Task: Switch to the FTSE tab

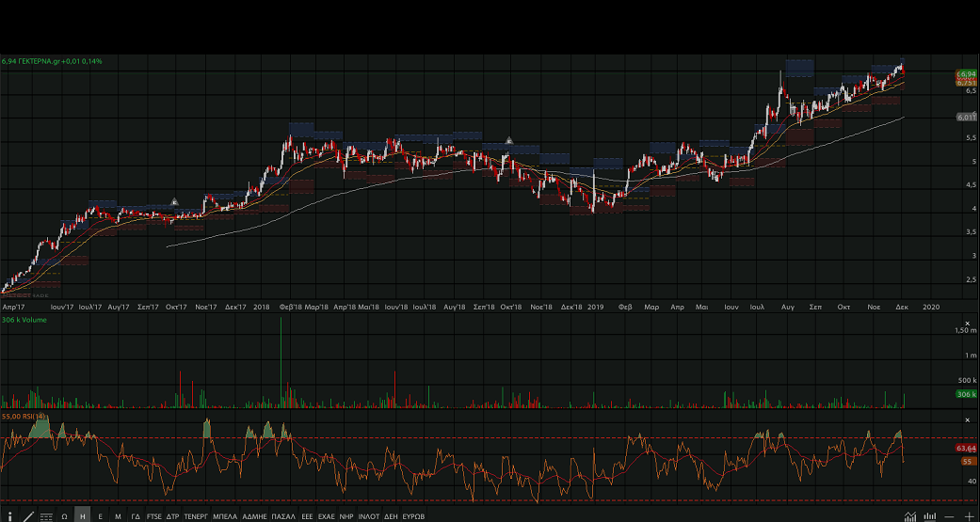Action: pyautogui.click(x=153, y=516)
